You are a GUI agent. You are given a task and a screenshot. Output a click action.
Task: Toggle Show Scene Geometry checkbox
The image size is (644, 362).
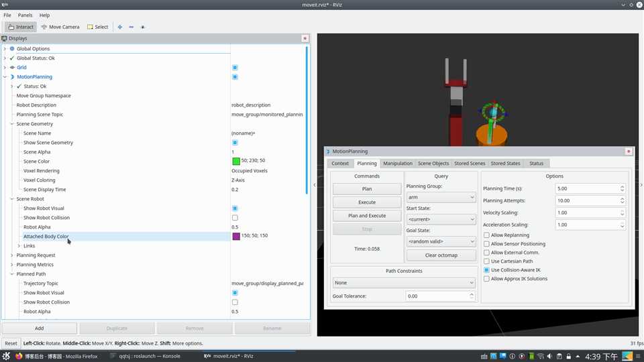pyautogui.click(x=235, y=142)
